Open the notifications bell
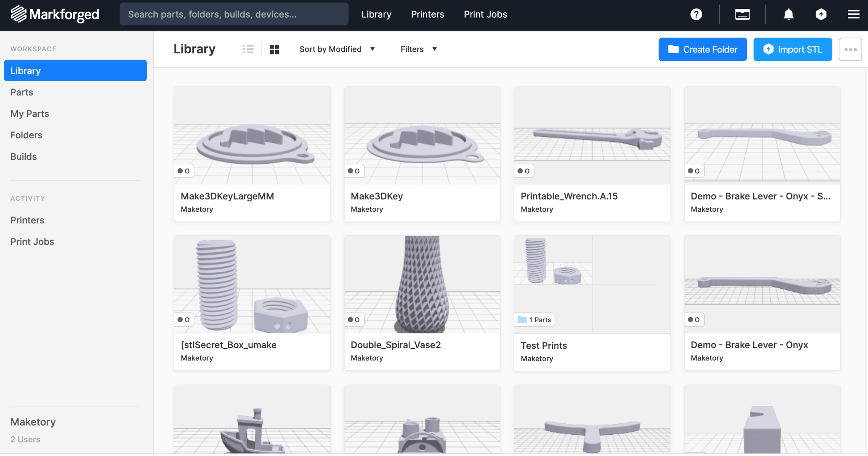 789,14
